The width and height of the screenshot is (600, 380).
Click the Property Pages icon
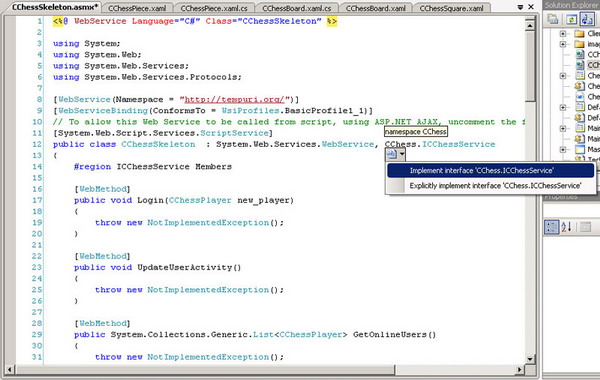[585, 227]
